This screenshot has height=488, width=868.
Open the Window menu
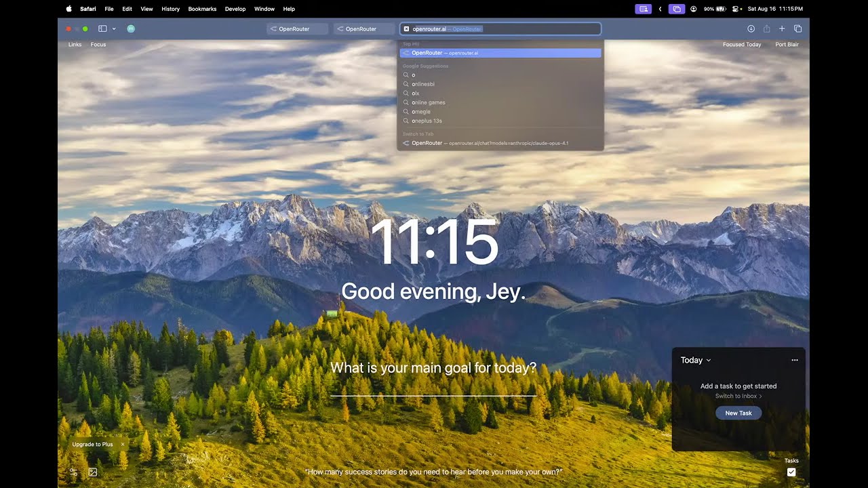tap(264, 9)
